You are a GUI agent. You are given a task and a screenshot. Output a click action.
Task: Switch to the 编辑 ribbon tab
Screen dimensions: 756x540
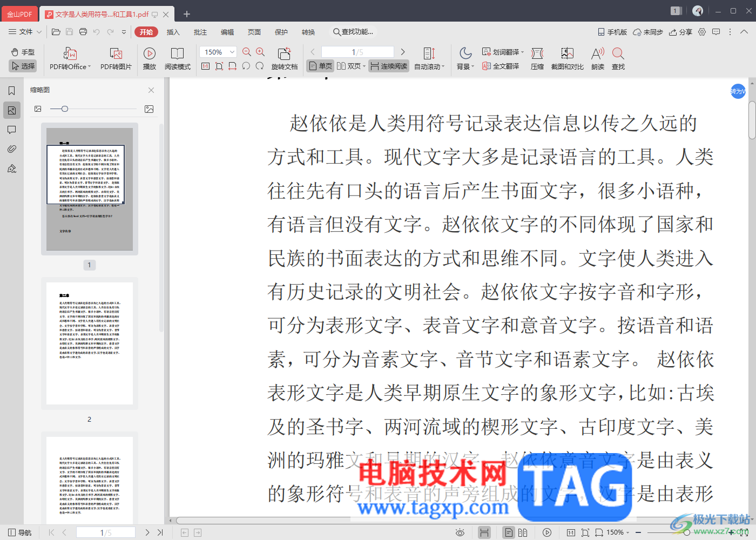click(x=227, y=32)
